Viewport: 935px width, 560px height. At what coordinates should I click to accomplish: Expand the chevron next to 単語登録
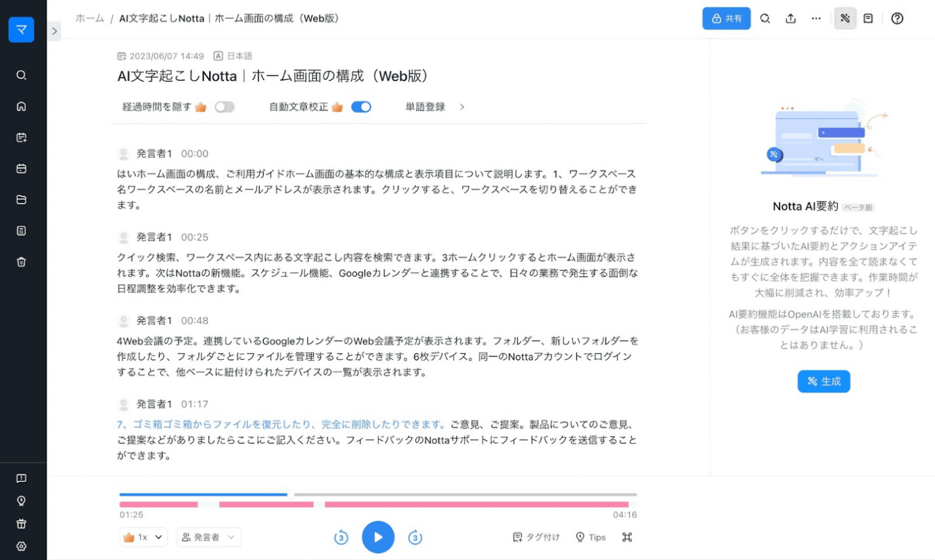pyautogui.click(x=462, y=107)
